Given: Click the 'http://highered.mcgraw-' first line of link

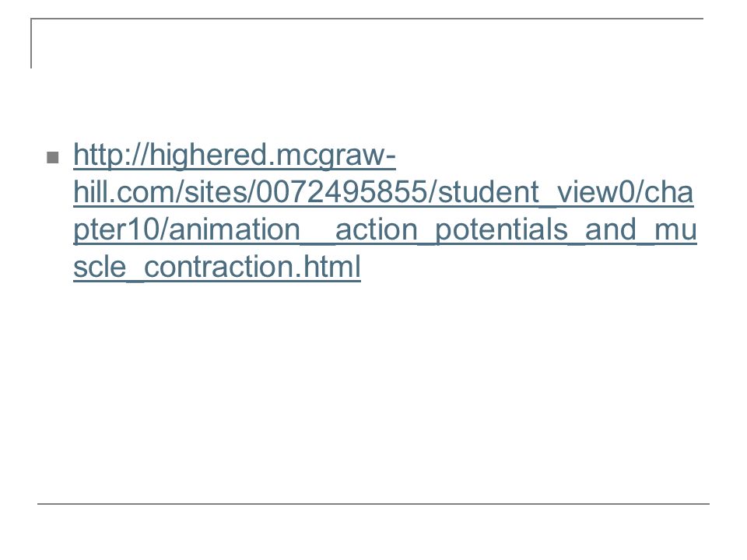Looking at the screenshot, I should coord(234,156).
